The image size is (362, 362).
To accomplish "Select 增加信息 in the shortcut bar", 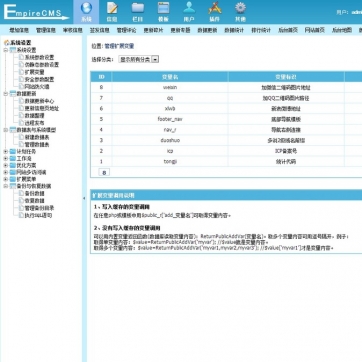I will click(19, 30).
